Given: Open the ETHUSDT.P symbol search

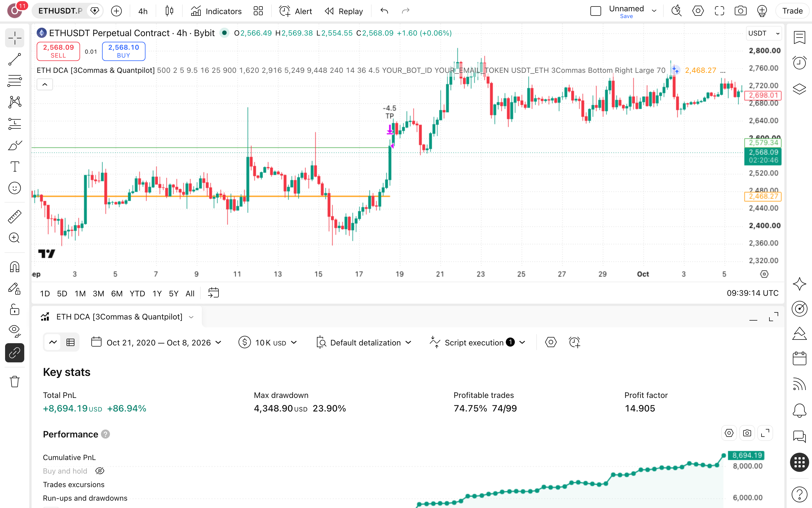Looking at the screenshot, I should tap(60, 11).
